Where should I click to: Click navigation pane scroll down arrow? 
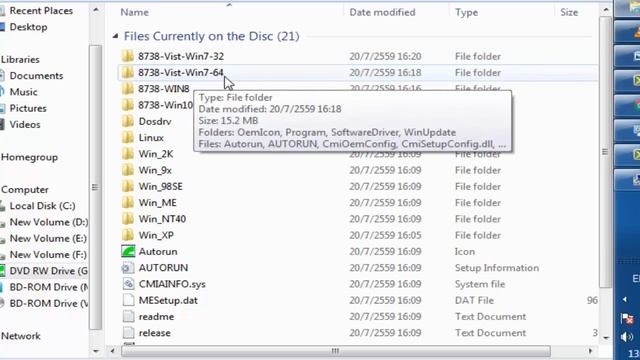95,351
